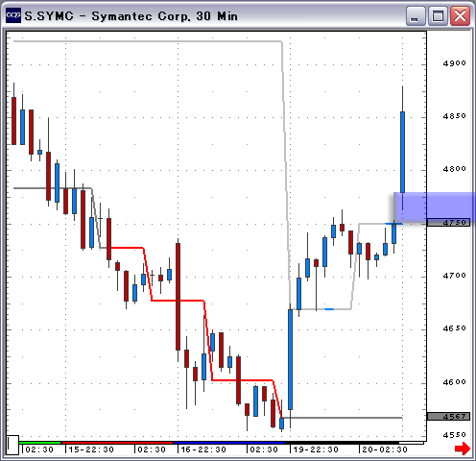This screenshot has width=476, height=461.
Task: Click the red scroll-right arrow icon
Action: (463, 449)
